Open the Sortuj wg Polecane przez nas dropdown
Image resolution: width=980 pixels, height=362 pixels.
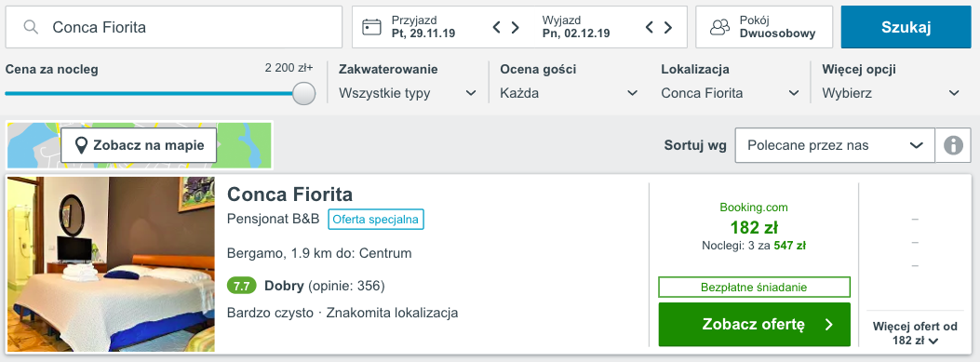(835, 146)
